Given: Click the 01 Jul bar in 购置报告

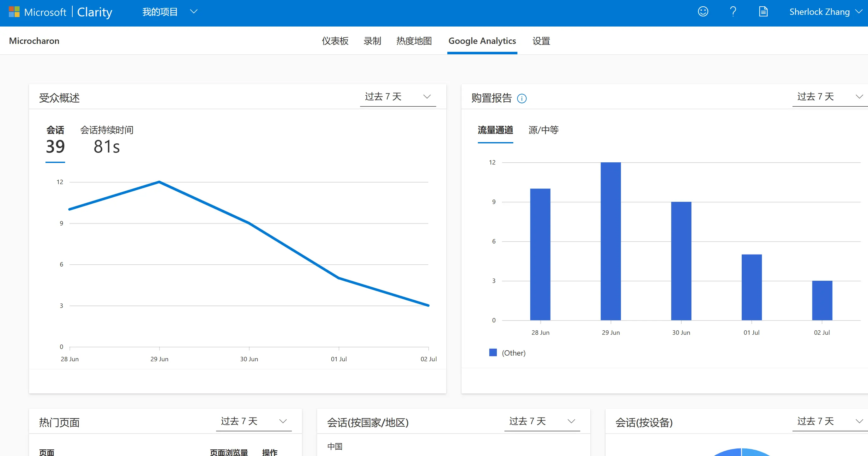Looking at the screenshot, I should click(x=751, y=287).
